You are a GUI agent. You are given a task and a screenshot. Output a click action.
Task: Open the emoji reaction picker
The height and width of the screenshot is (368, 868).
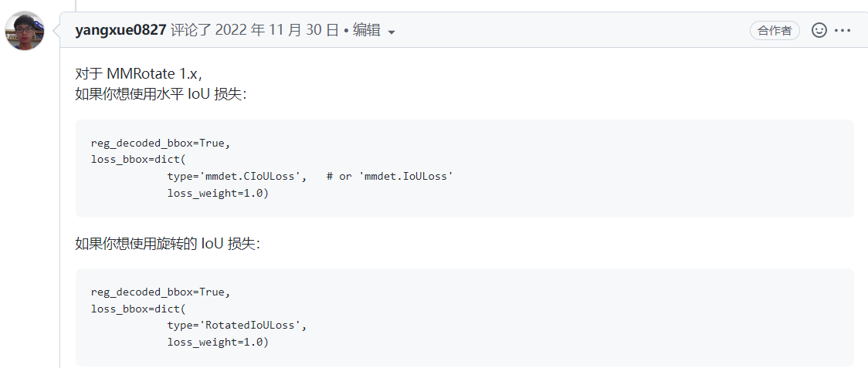(x=819, y=30)
